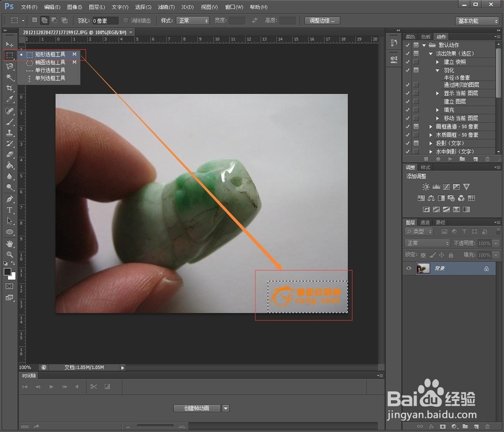Select the Crop tool

9,88
